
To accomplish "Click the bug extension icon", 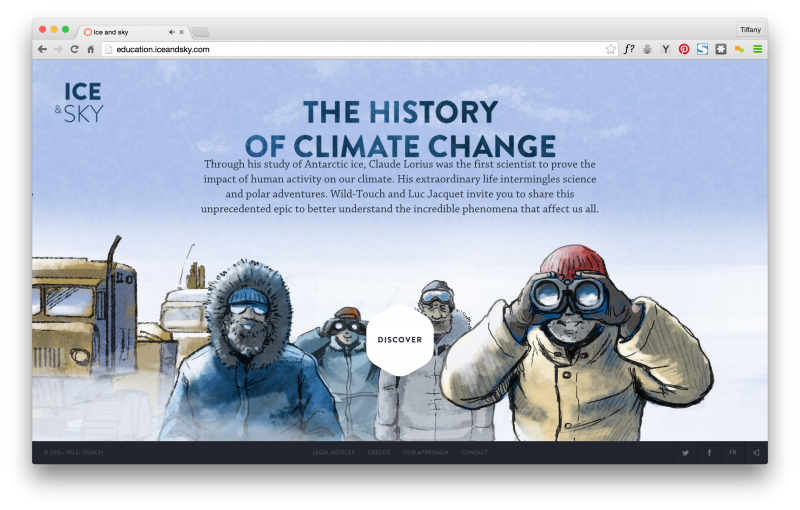I will click(x=647, y=49).
